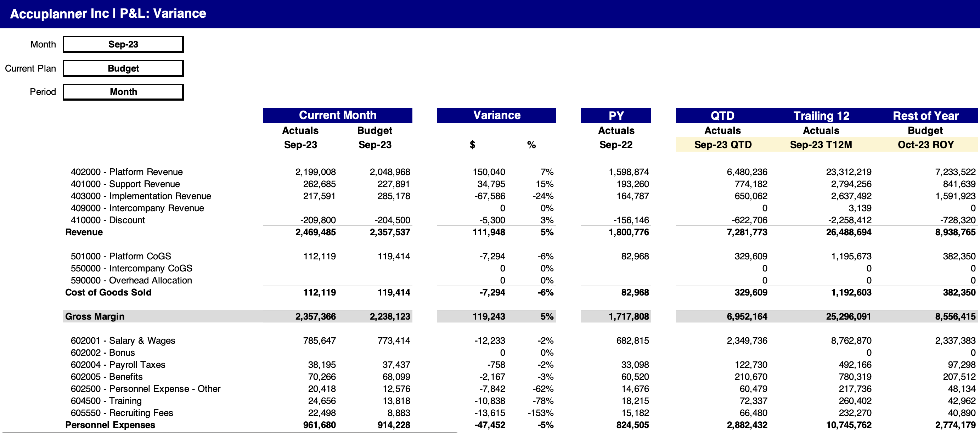Viewport: 980px width, 433px height.
Task: Select the 602001 - Salary & Wages row
Action: (x=123, y=341)
